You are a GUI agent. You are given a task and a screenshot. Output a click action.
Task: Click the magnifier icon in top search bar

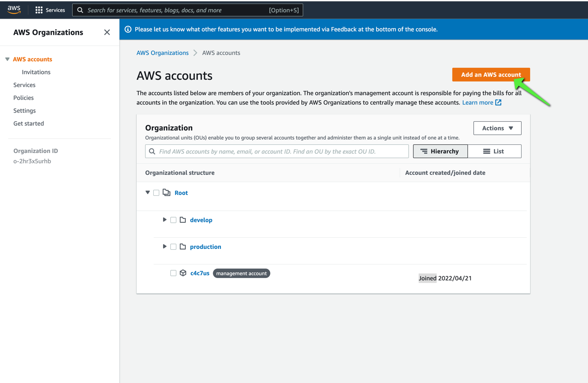point(80,10)
